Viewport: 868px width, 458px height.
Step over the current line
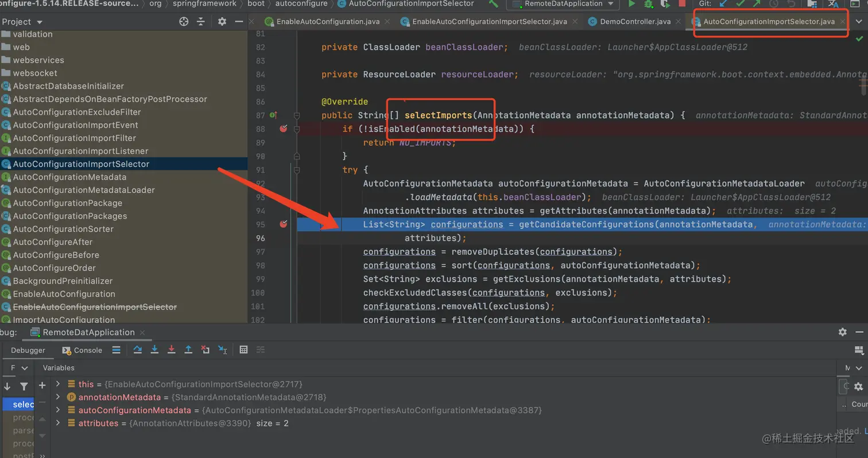(x=138, y=350)
